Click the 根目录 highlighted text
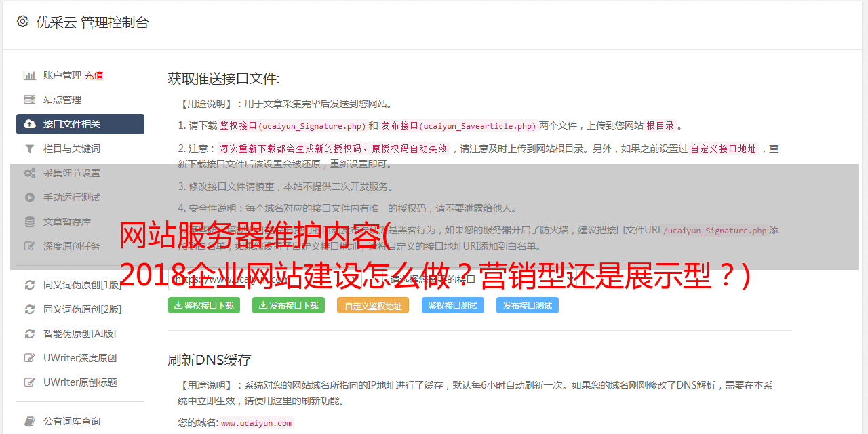 pyautogui.click(x=660, y=125)
